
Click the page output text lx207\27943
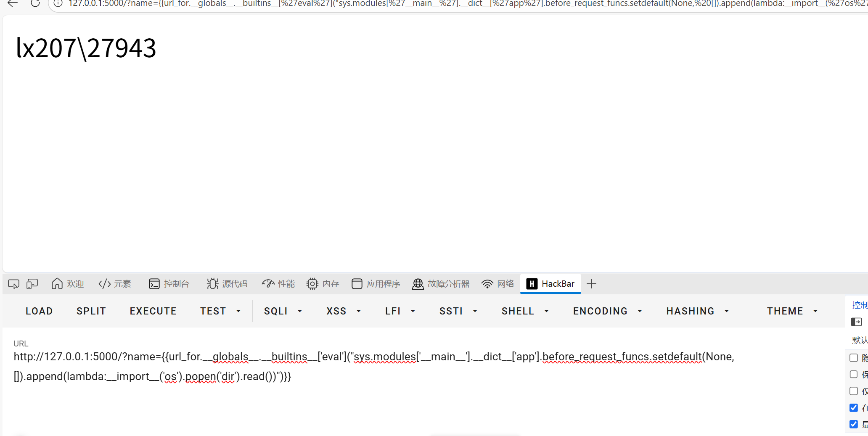[86, 48]
